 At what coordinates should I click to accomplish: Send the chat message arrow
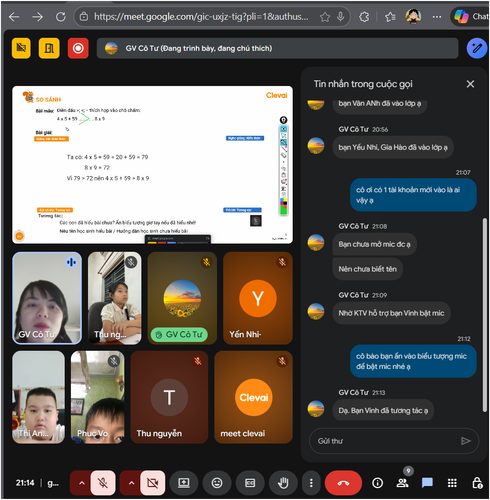(x=466, y=441)
